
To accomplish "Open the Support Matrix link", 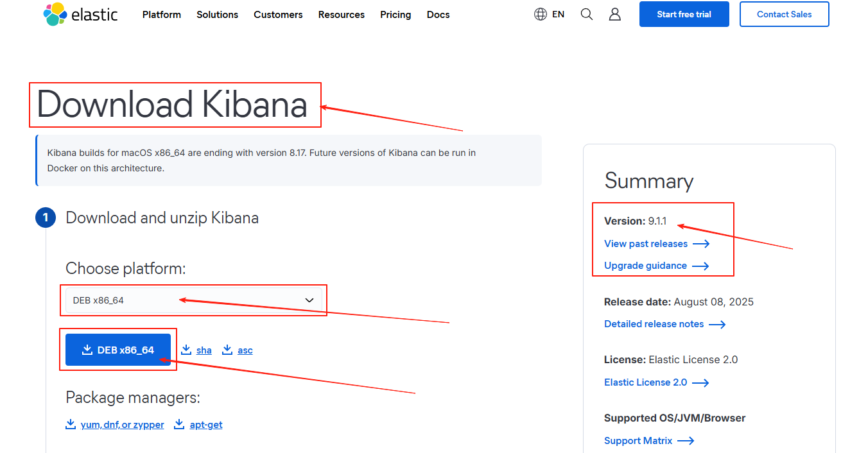I will tap(638, 441).
